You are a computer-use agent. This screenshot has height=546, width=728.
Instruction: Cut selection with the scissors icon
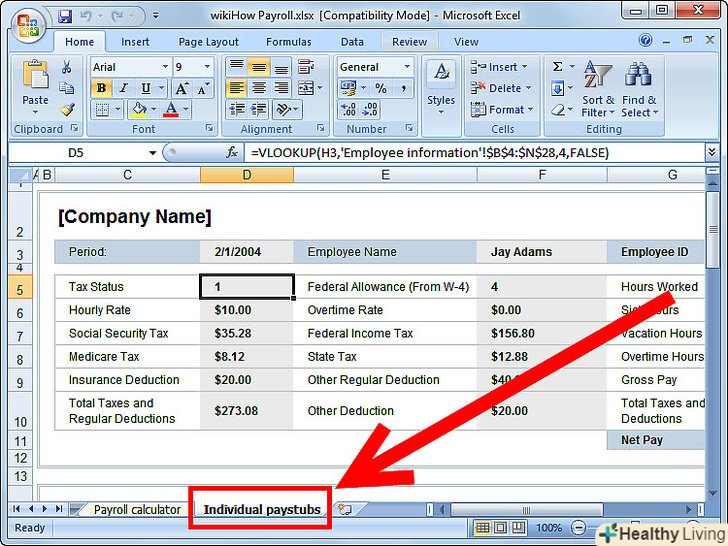coord(67,67)
